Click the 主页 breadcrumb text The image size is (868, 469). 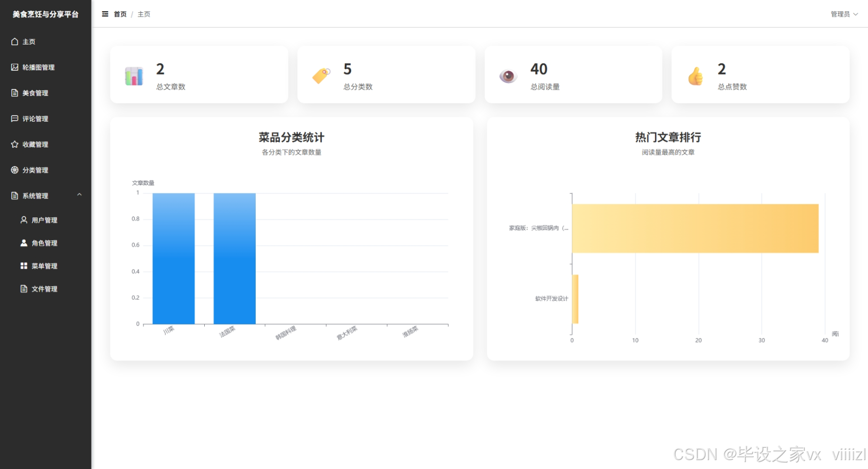pos(144,14)
